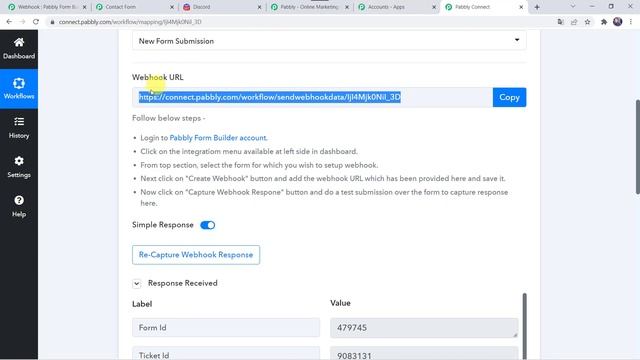Open the New Form Submission dropdown
The width and height of the screenshot is (640, 360).
pos(329,41)
